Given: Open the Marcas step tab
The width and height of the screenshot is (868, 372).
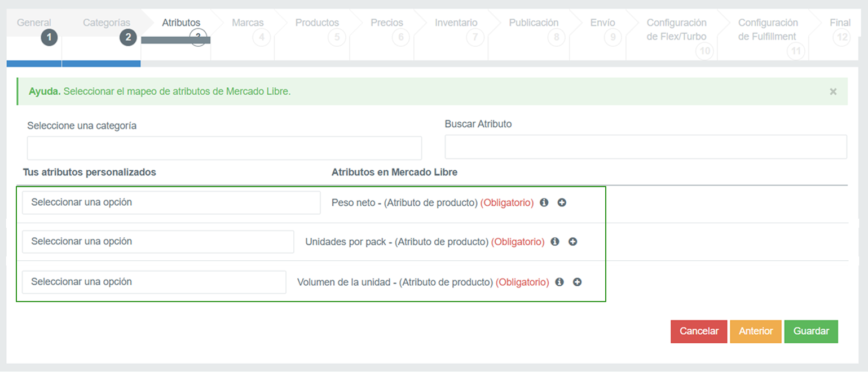Looking at the screenshot, I should click(x=247, y=23).
